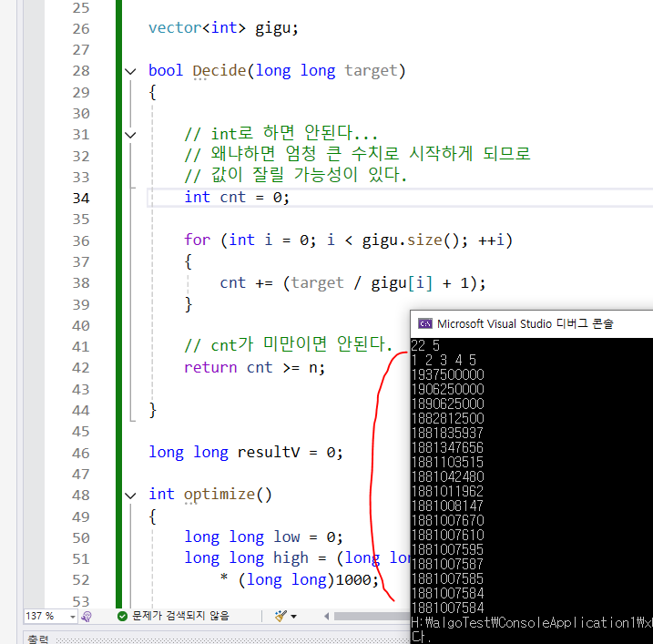Click 'long long resultV = 0;' declaration

tap(246, 453)
